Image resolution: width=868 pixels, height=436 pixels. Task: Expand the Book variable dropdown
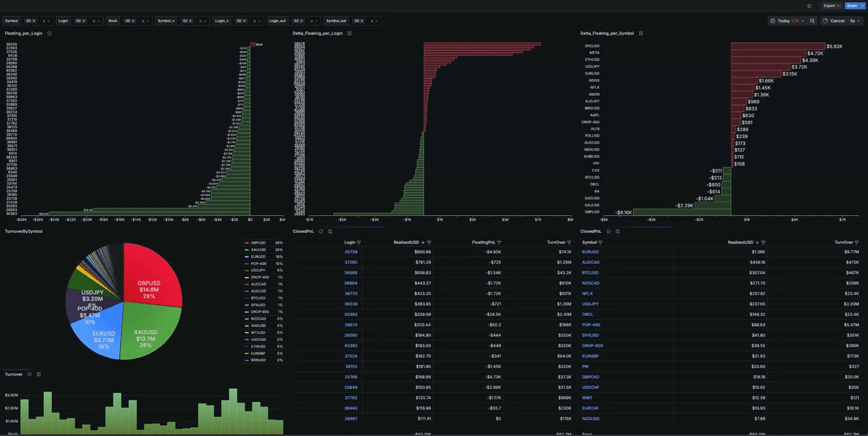(x=148, y=21)
